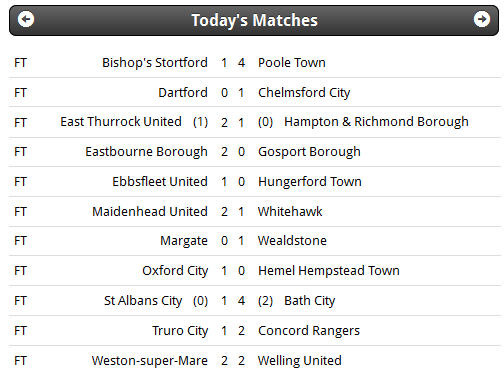The height and width of the screenshot is (383, 504).
Task: Open Whitehawk team link
Action: click(x=290, y=211)
